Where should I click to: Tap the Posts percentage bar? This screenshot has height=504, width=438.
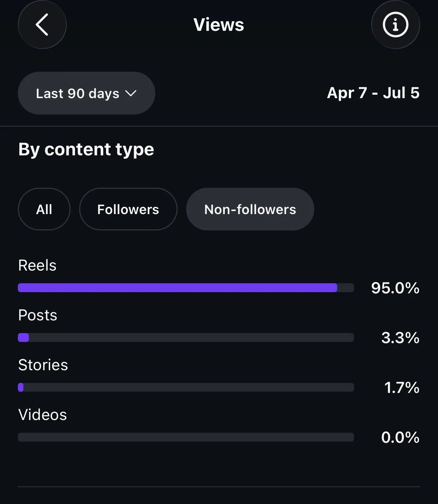[x=186, y=337]
